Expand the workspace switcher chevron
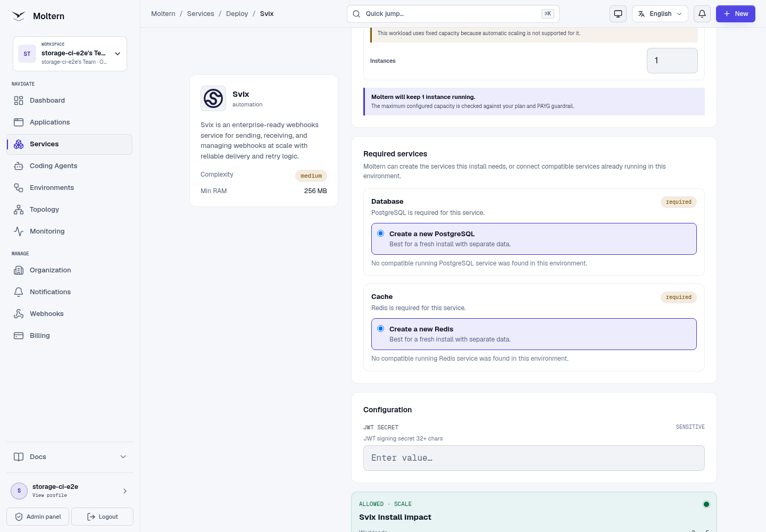Viewport: 766px width, 532px height. click(x=118, y=54)
